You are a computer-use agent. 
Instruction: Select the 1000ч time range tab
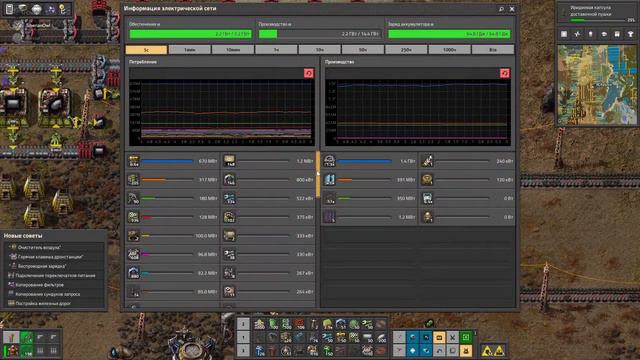click(449, 50)
